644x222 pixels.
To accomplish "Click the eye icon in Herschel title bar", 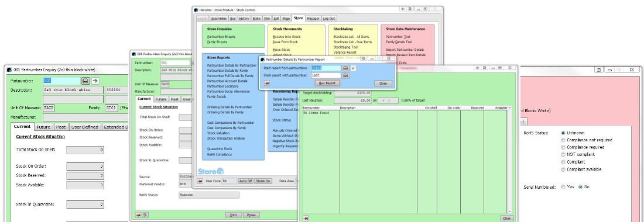I will pos(403,9).
